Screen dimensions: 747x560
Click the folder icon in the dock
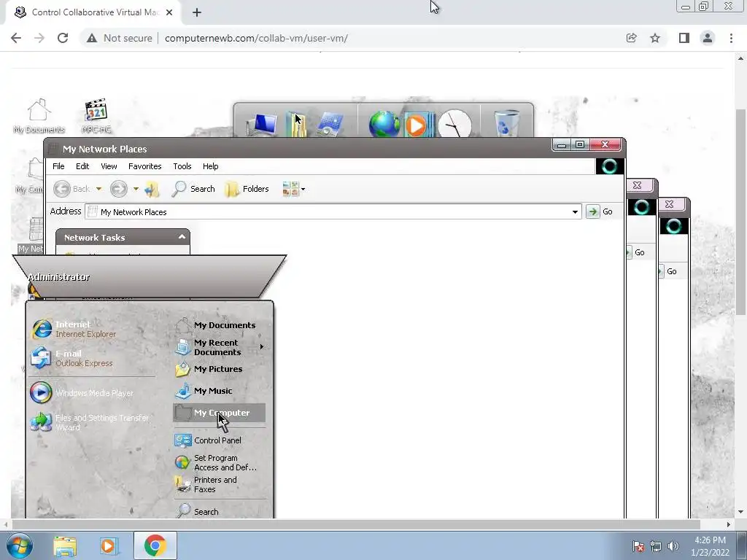296,124
